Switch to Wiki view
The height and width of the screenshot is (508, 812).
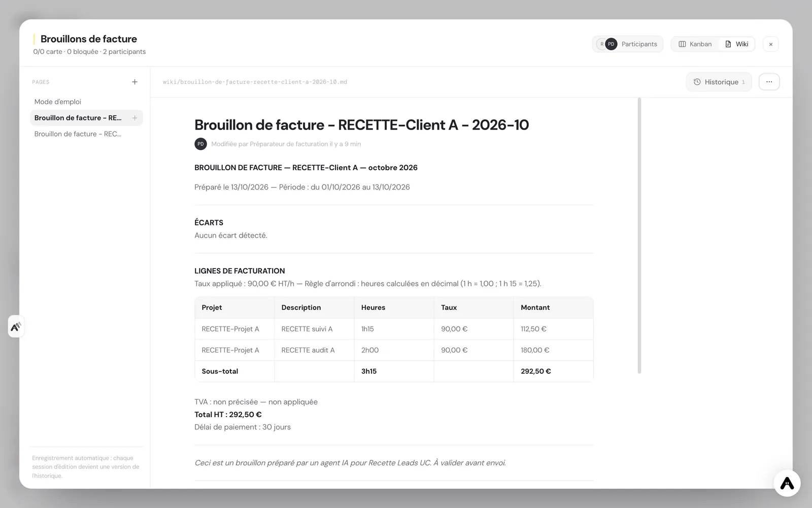(x=736, y=44)
